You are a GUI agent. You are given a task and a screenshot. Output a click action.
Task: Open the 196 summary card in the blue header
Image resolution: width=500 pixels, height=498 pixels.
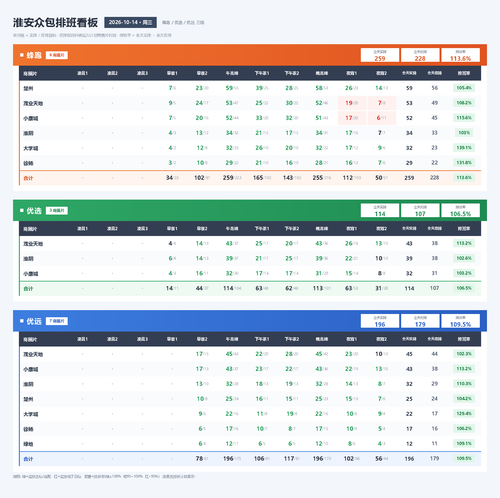(380, 321)
